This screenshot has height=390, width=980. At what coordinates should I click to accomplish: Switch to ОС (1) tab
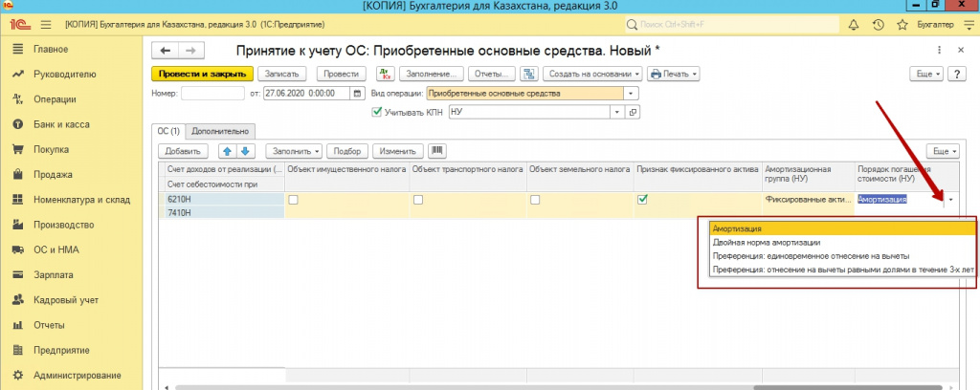[168, 131]
